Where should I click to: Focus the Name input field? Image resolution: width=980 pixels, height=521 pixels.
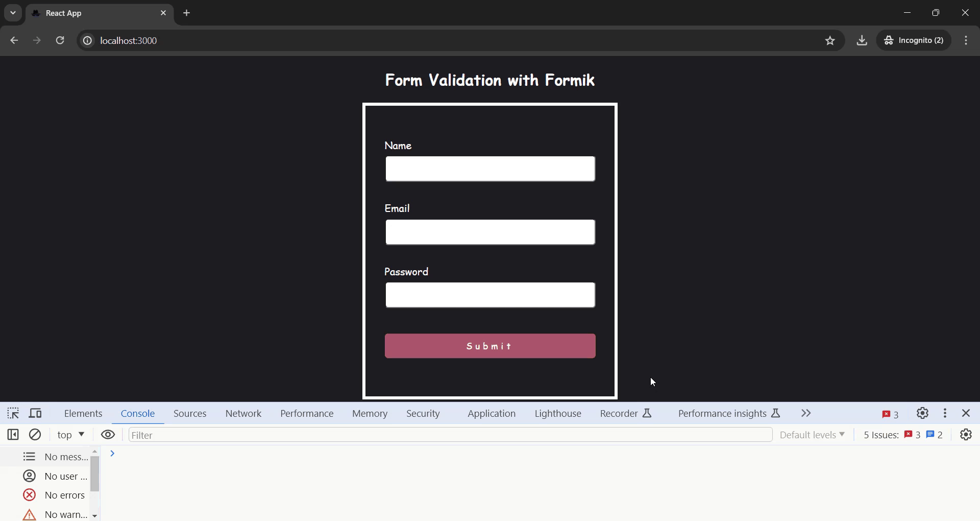click(490, 169)
